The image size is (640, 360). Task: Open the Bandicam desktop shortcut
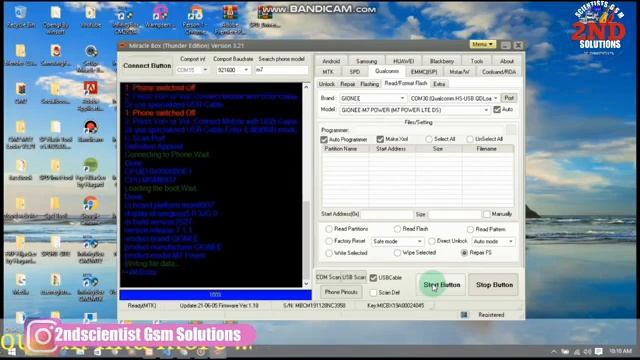tap(90, 131)
